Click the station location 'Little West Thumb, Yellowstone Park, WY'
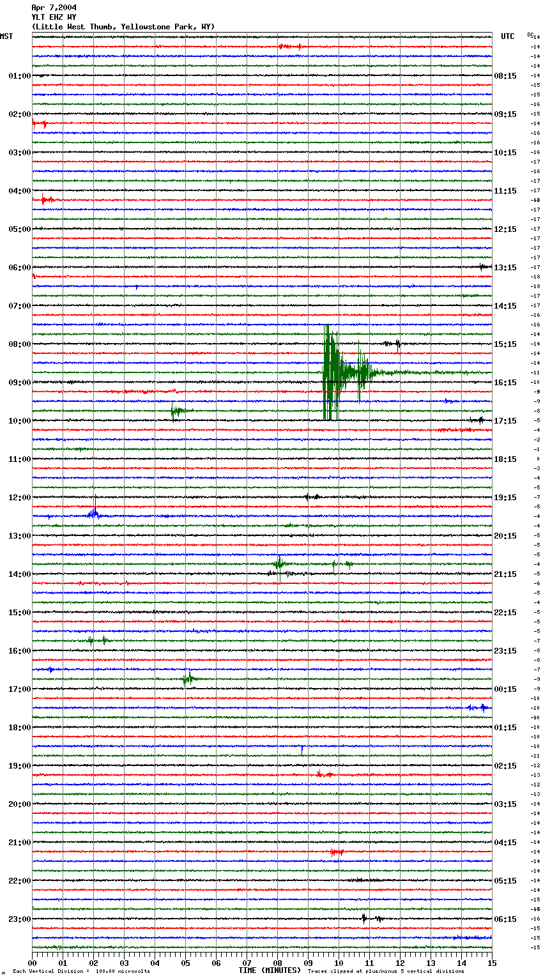The width and height of the screenshot is (543, 980). pyautogui.click(x=123, y=27)
